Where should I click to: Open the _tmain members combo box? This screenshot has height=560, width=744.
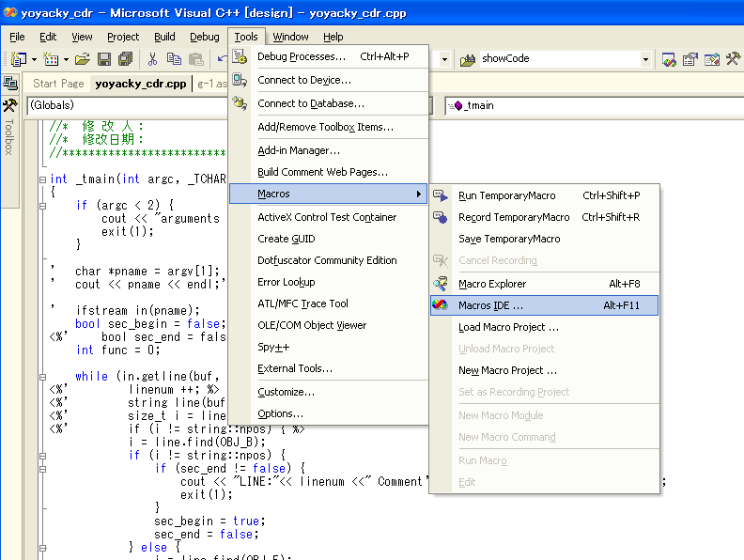pyautogui.click(x=594, y=105)
